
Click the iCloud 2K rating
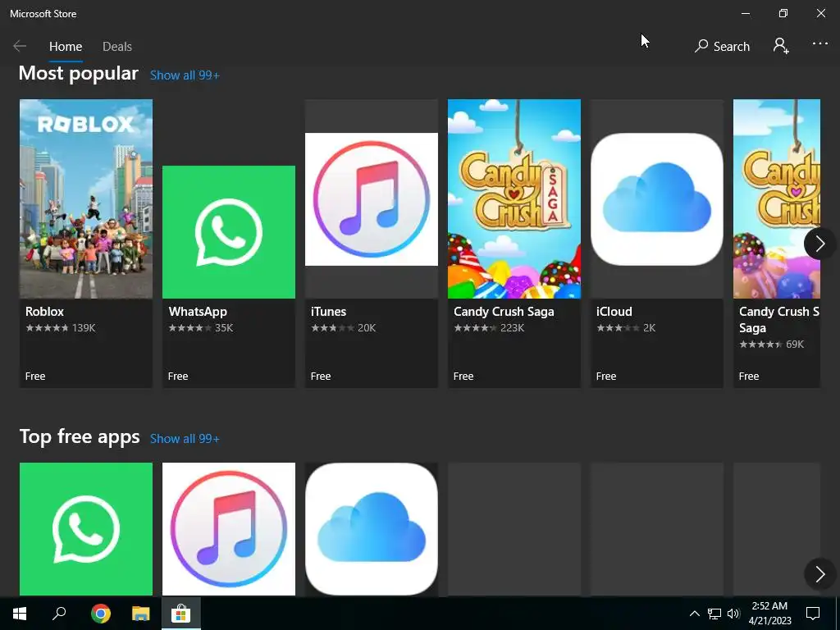coord(626,328)
